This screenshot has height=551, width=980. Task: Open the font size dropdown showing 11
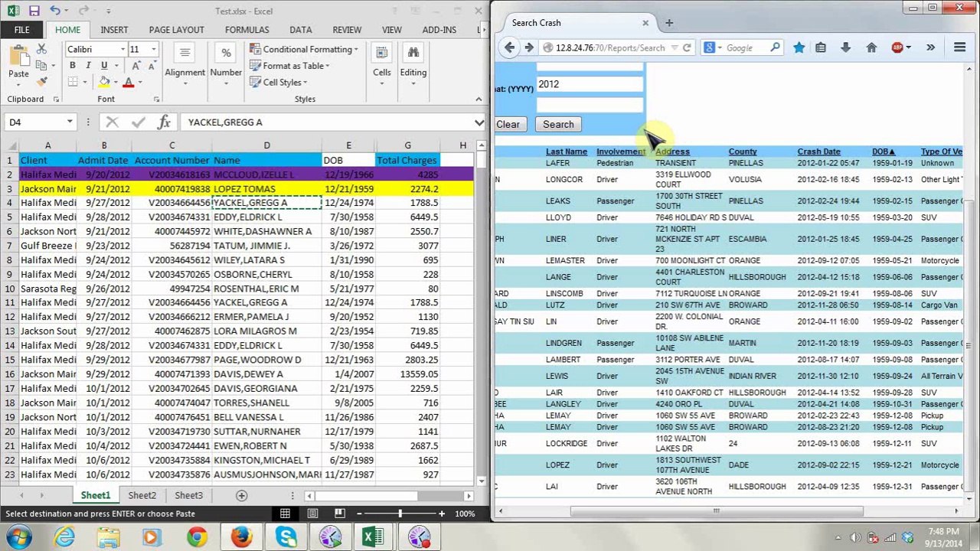click(x=153, y=50)
